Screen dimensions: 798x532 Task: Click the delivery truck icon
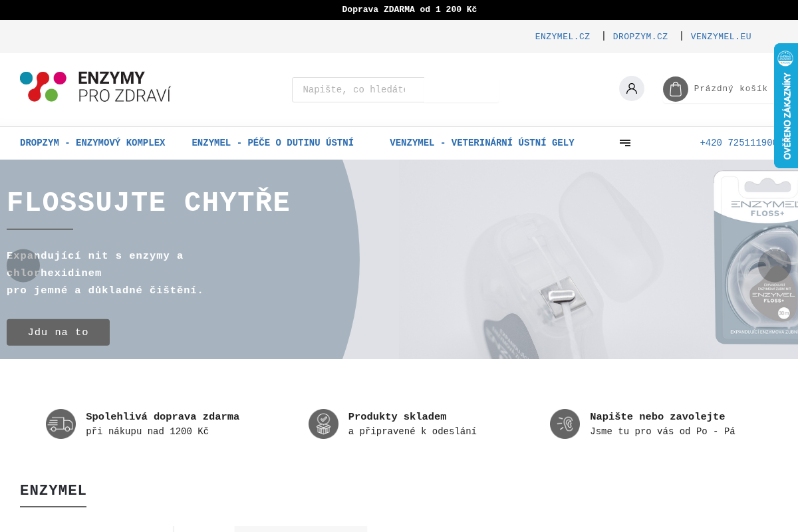click(61, 424)
